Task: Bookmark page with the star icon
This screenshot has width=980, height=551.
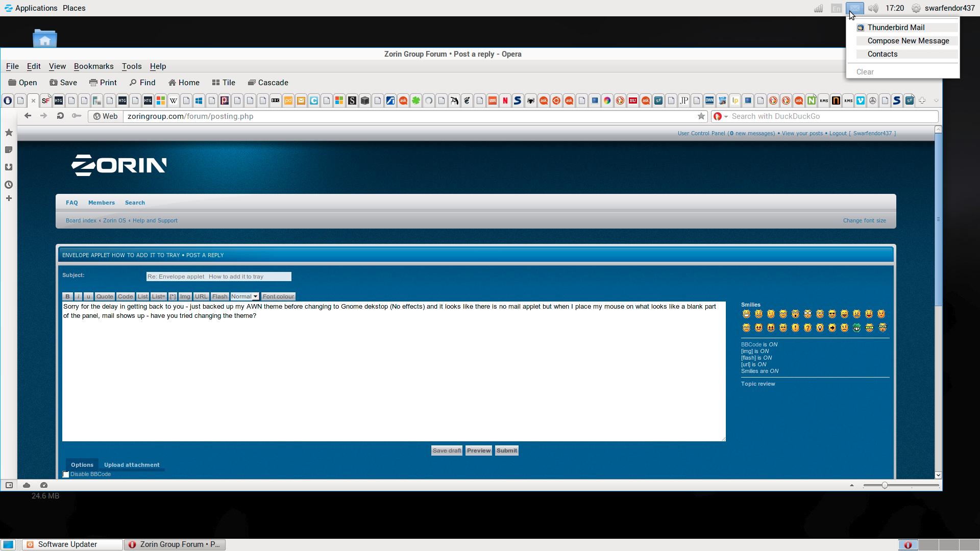Action: (701, 116)
